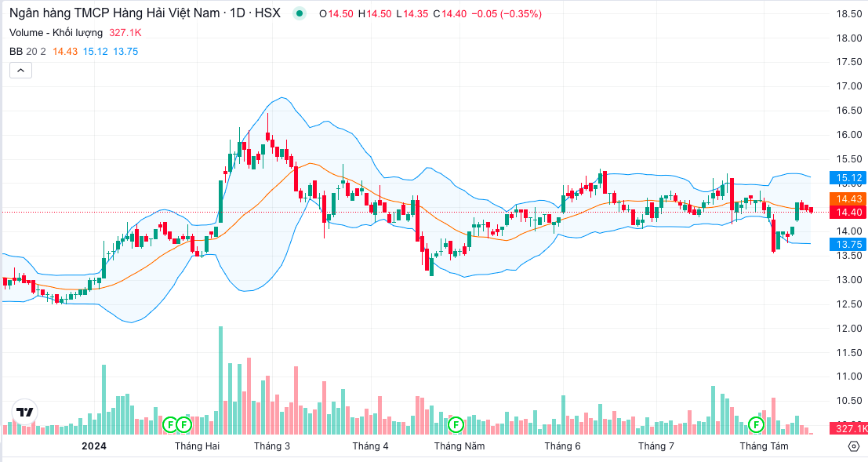Click the Tháng 6 time axis label

(x=562, y=446)
